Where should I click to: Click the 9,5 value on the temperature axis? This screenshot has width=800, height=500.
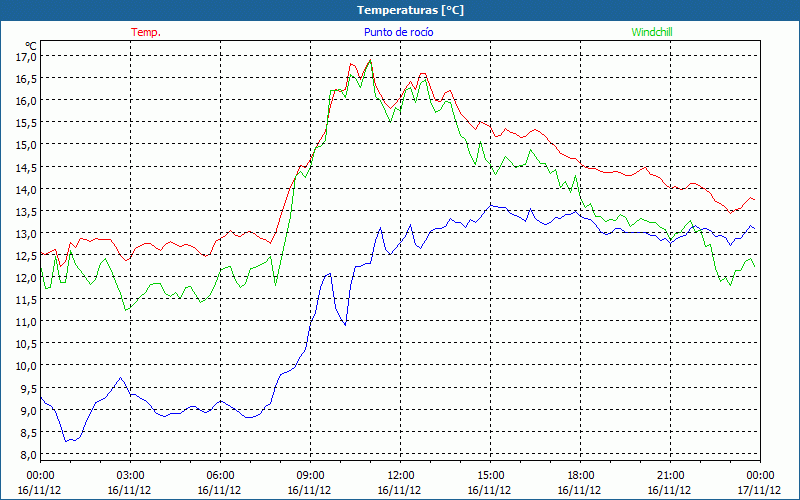click(x=29, y=389)
